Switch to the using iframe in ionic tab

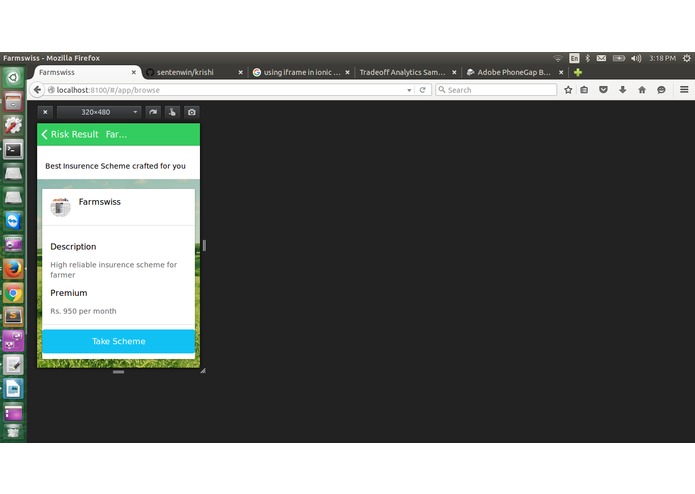point(301,72)
